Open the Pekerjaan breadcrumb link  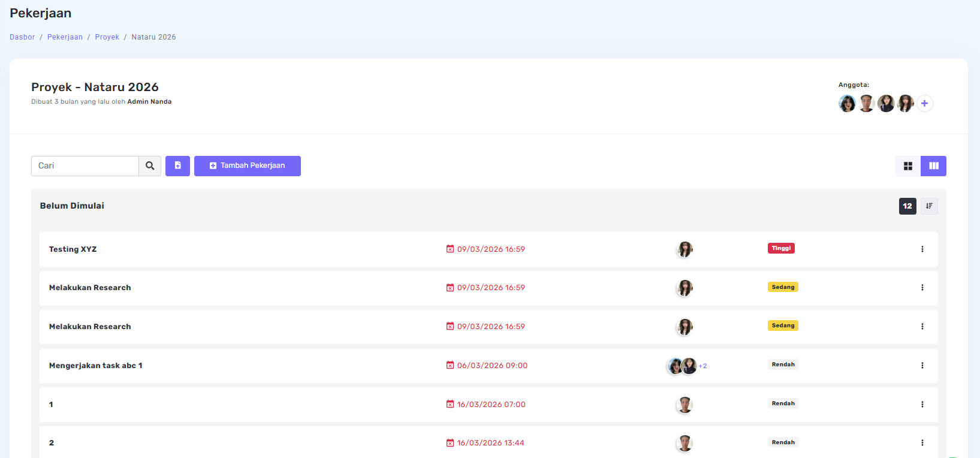point(65,37)
